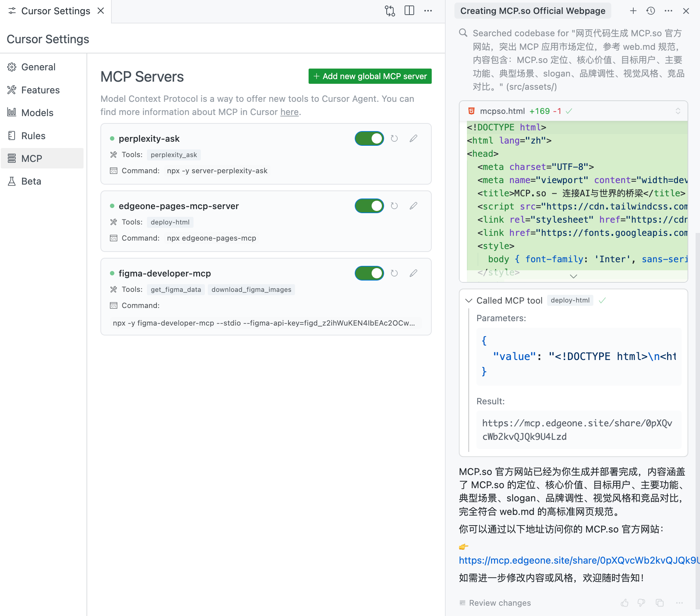The width and height of the screenshot is (700, 616).
Task: Refresh the perplexity-ask MCP server
Action: [x=394, y=138]
